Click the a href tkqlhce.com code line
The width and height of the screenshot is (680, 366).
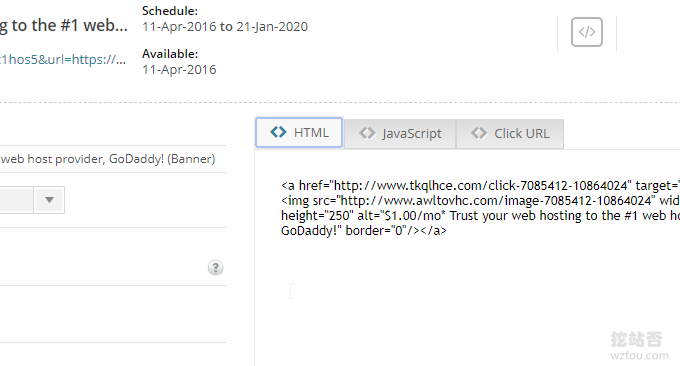(480, 186)
